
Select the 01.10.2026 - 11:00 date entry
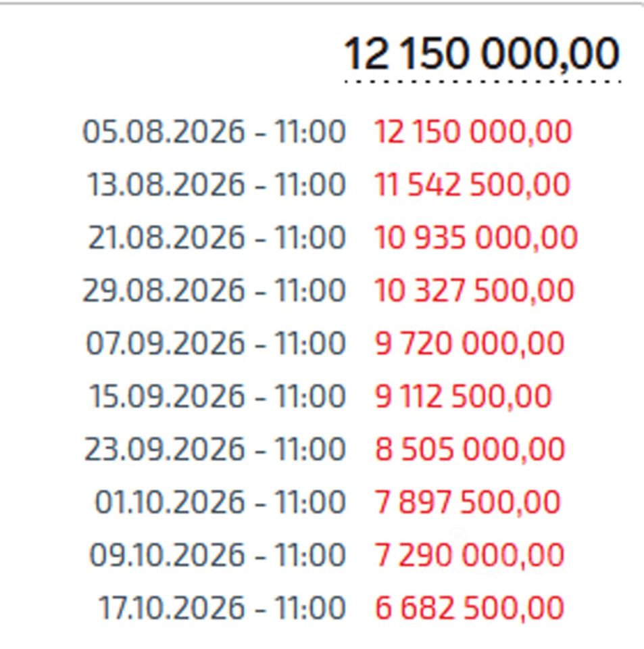point(220,502)
